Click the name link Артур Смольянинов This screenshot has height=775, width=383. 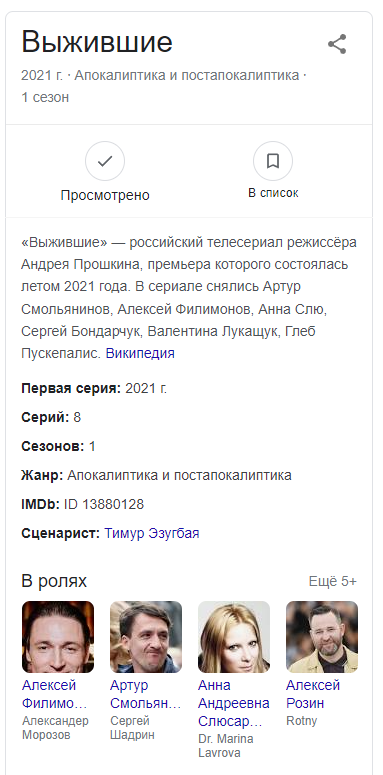click(146, 694)
